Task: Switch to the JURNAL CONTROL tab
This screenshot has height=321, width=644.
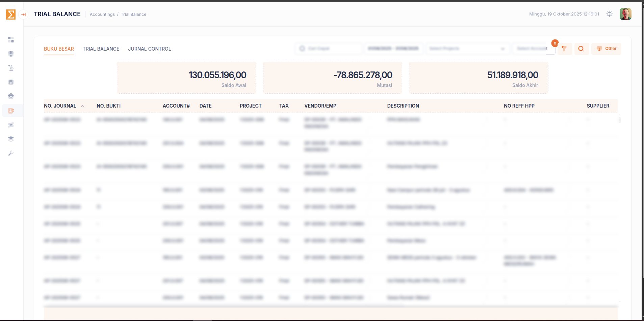Action: [149, 49]
